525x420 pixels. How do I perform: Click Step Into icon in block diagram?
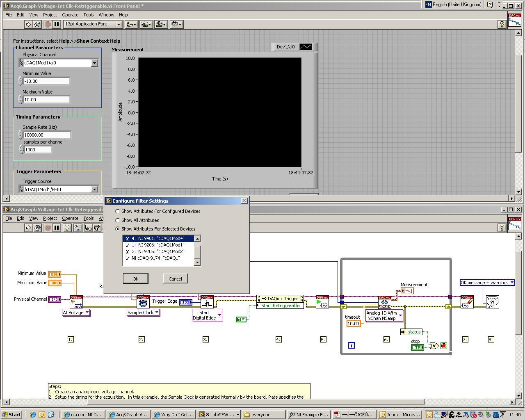pos(88,228)
